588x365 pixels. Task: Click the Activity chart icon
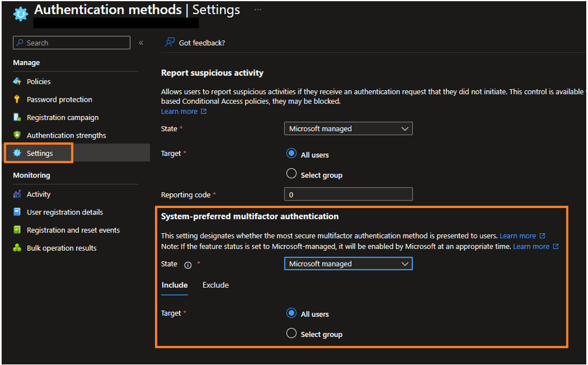click(17, 194)
